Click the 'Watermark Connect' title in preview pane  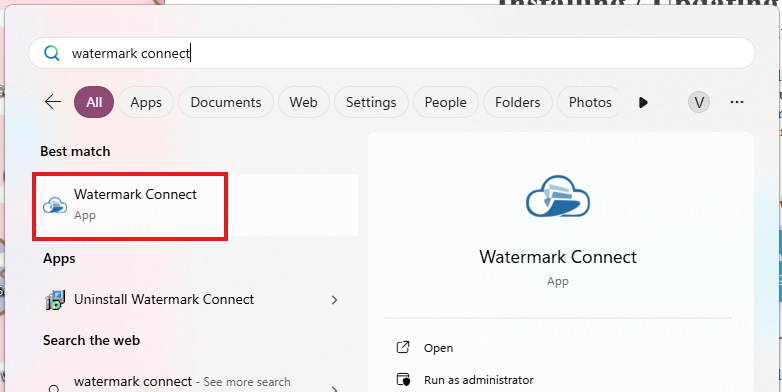click(558, 257)
